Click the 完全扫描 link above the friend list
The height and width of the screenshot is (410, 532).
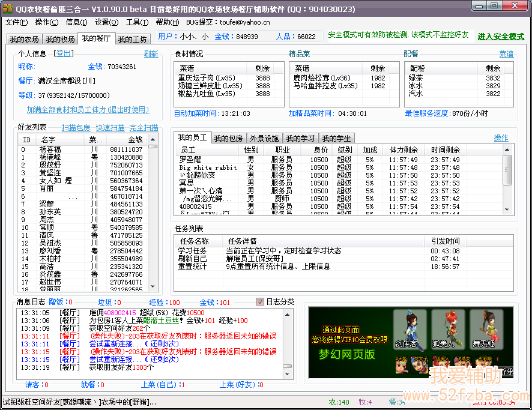coord(144,128)
